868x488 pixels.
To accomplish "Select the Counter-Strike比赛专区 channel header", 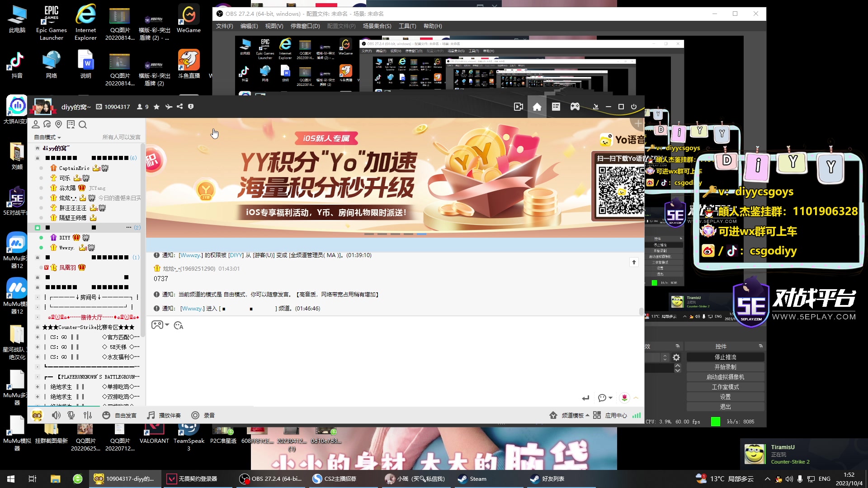I will pos(89,327).
